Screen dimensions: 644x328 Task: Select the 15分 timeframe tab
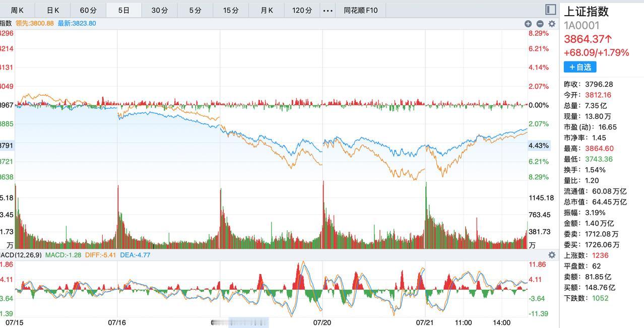231,10
